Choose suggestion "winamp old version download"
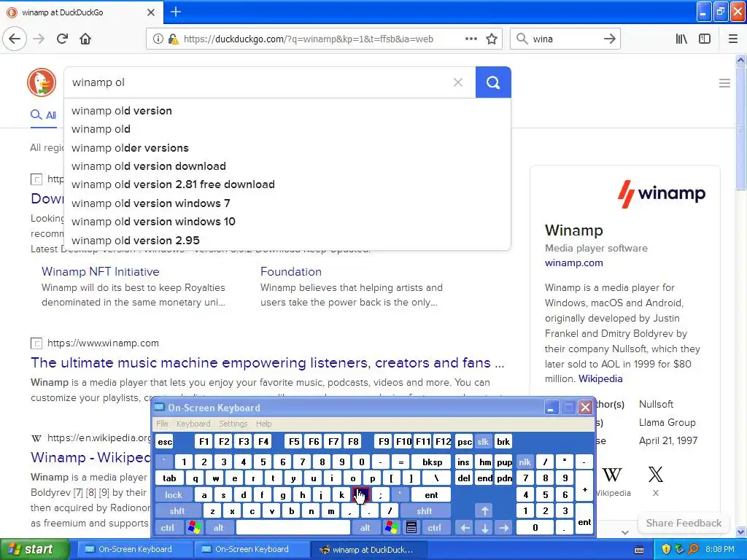Screen dimensions: 747x560 (x=287, y=166)
